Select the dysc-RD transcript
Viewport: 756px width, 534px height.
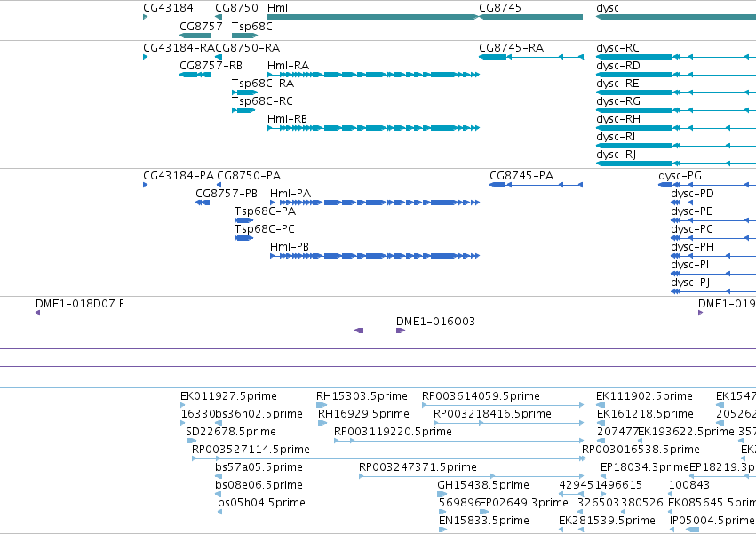click(x=676, y=75)
